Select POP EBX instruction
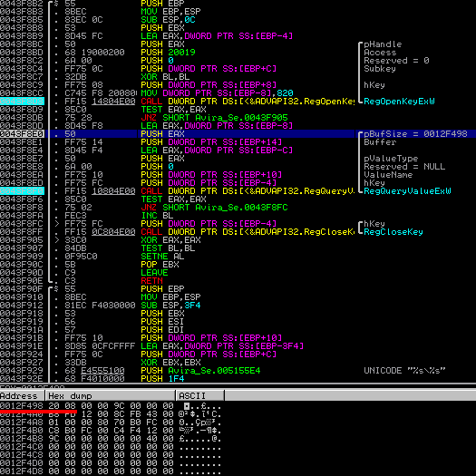The width and height of the screenshot is (476, 476). [160, 265]
